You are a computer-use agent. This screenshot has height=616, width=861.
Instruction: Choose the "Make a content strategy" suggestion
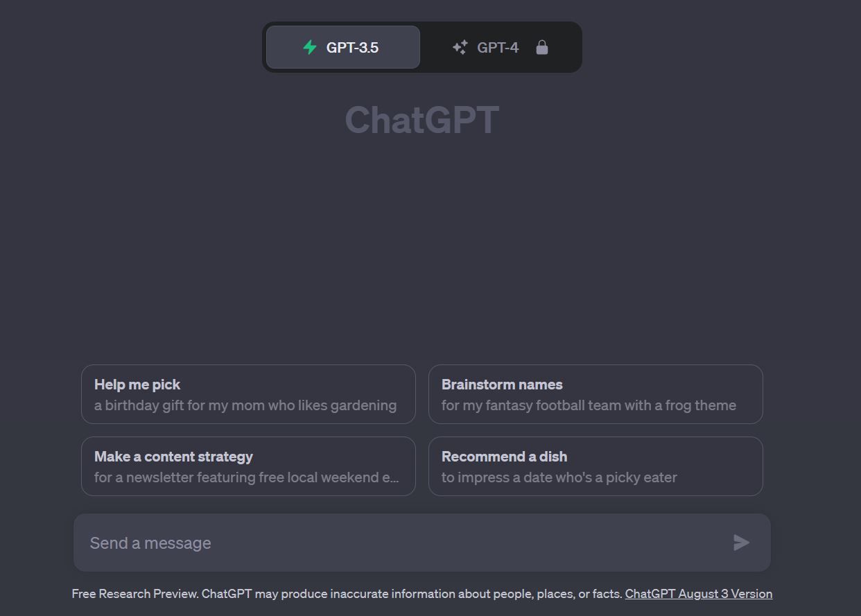248,466
